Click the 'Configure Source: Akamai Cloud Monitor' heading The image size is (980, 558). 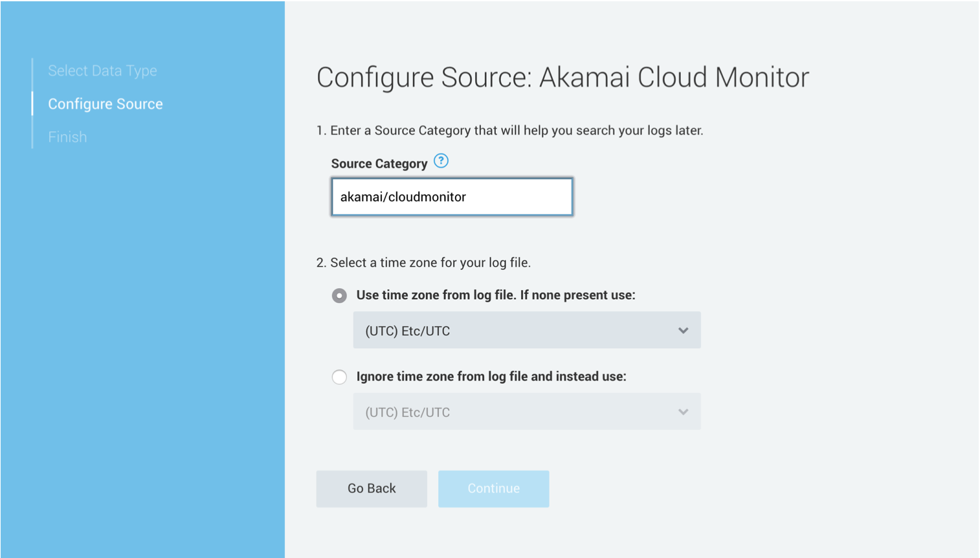click(x=562, y=78)
